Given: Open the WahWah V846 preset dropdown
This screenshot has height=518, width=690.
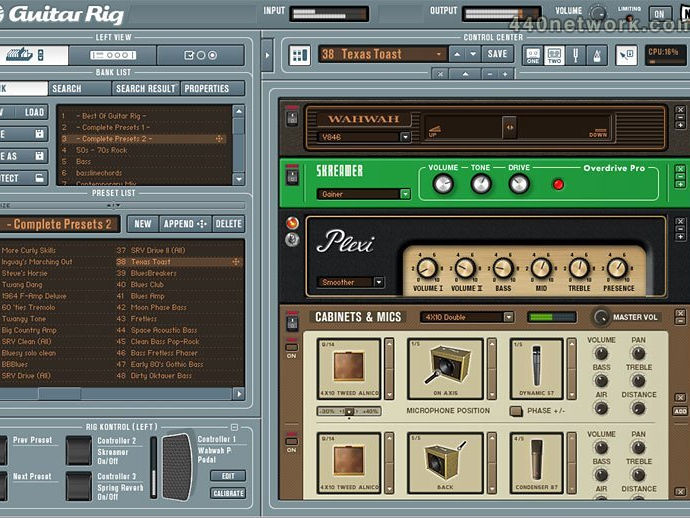Looking at the screenshot, I should [405, 137].
